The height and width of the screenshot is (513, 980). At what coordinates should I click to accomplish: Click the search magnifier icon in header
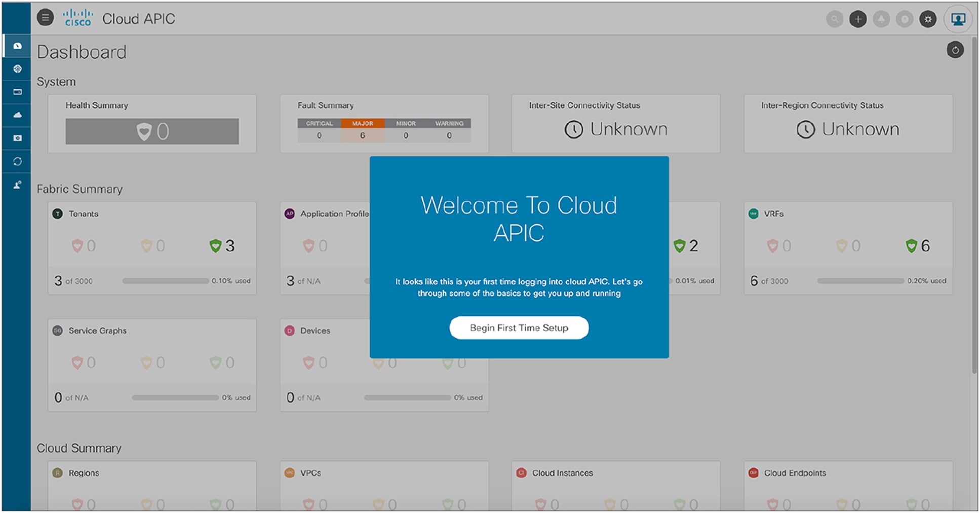tap(835, 19)
